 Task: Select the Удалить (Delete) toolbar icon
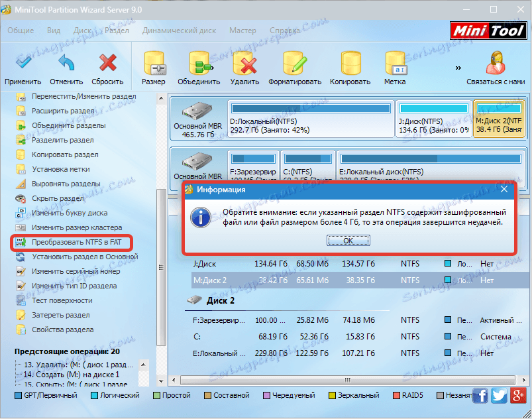(x=245, y=63)
